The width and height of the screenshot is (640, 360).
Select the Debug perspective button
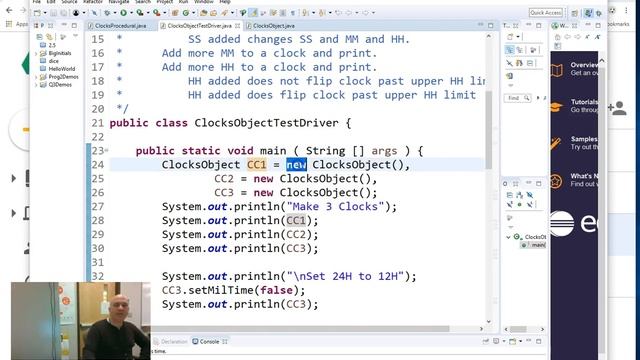(599, 13)
